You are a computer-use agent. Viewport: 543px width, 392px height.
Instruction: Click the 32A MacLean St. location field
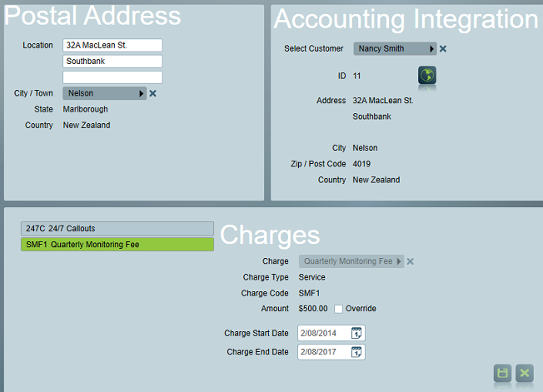(112, 45)
